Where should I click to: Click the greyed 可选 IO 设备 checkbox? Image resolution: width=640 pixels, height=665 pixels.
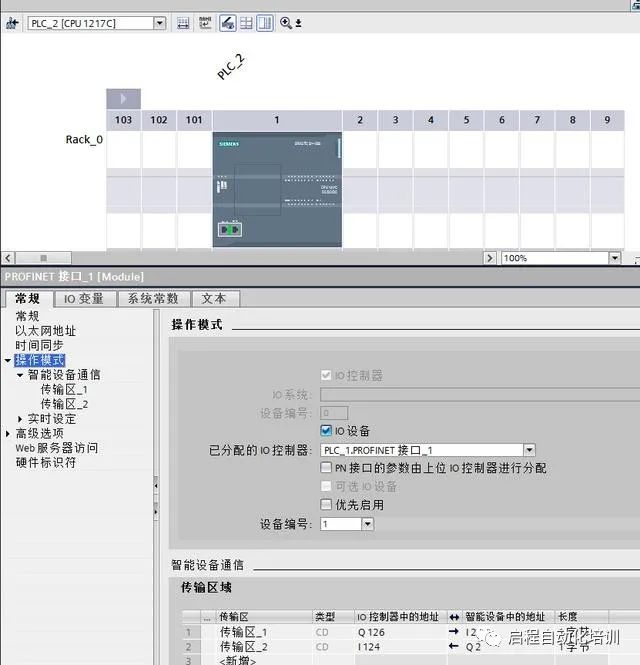[326, 486]
